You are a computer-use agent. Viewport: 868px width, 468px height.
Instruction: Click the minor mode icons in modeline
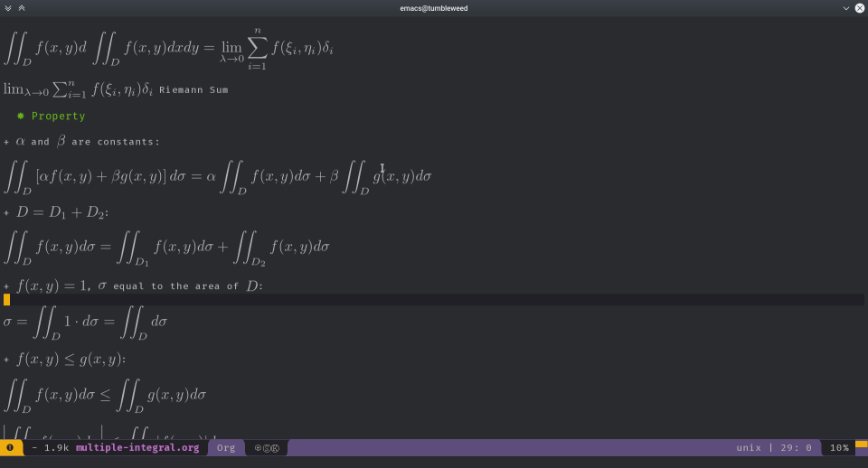(267, 448)
